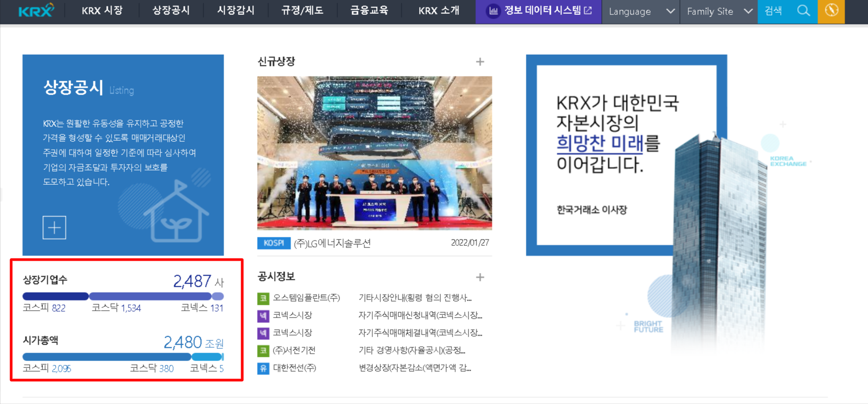Open 자기주식매매체결내역 disclosure
Image resolution: width=868 pixels, height=404 pixels.
tap(420, 333)
